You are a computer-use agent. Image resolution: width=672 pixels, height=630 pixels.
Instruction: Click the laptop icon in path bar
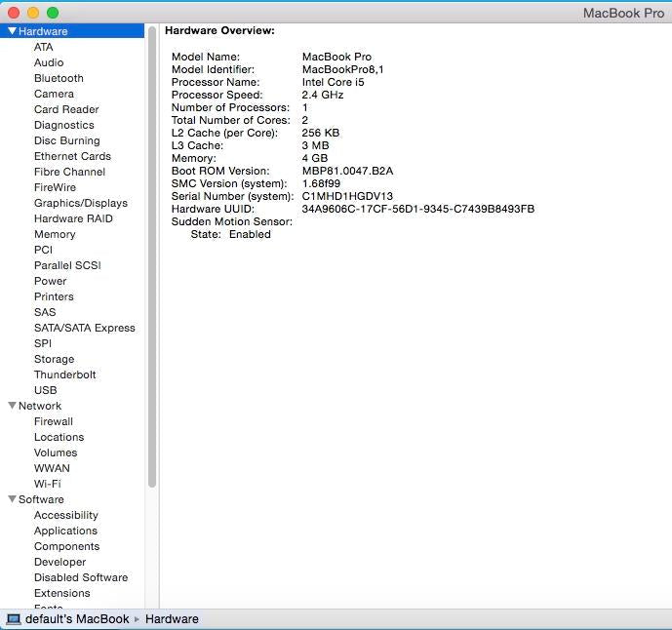(x=14, y=619)
